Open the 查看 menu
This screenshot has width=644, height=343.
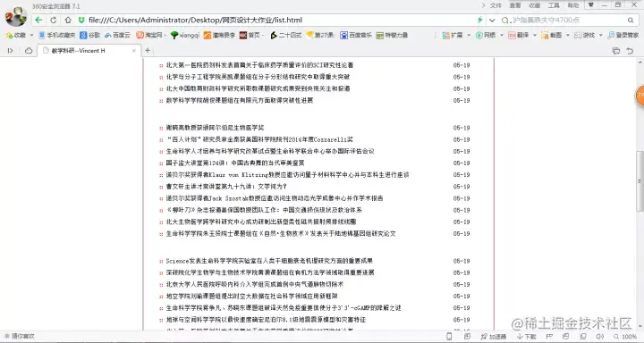515,5
